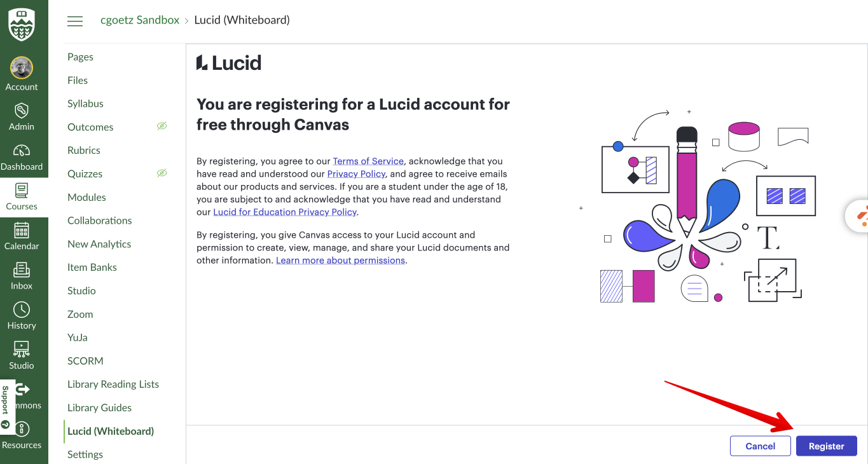868x464 pixels.
Task: Open the Account profile avatar
Action: pyautogui.click(x=22, y=68)
